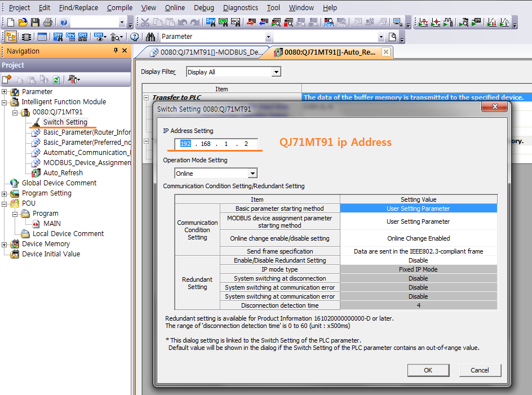Start monitoring with green play magnifier icon
This screenshot has width=532, height=395.
point(276,23)
